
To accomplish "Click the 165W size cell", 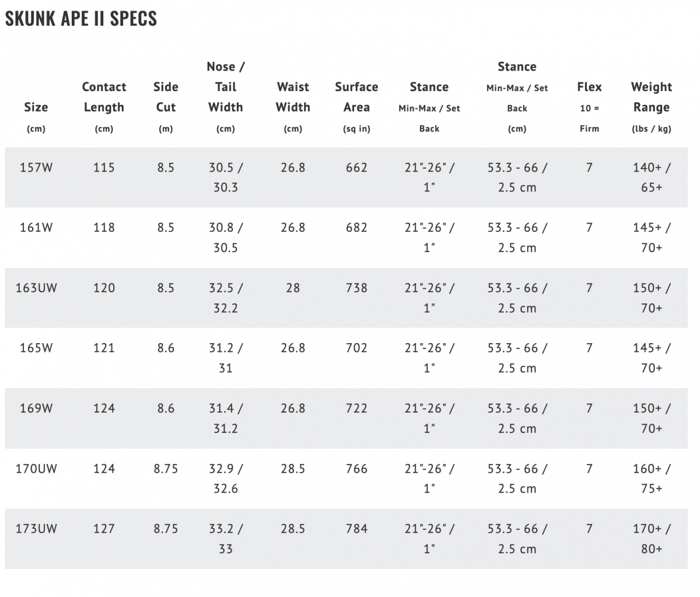I will [x=36, y=348].
